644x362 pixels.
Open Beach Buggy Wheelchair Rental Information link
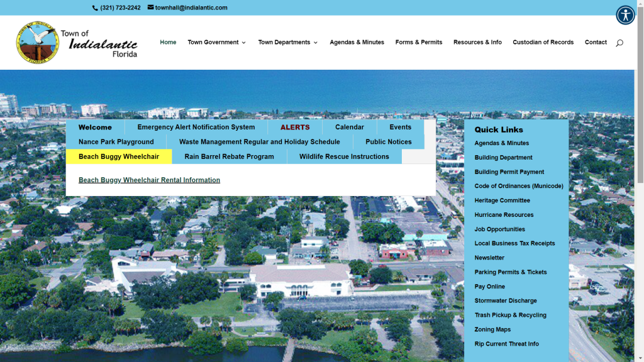tap(149, 180)
